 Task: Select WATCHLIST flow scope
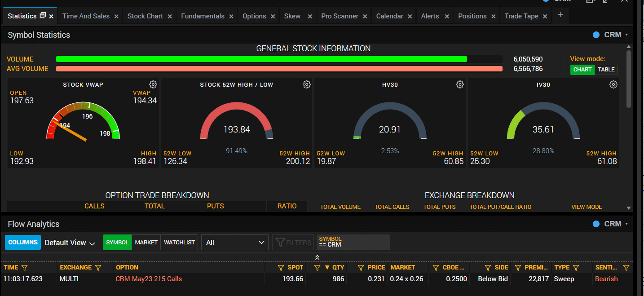pos(180,243)
